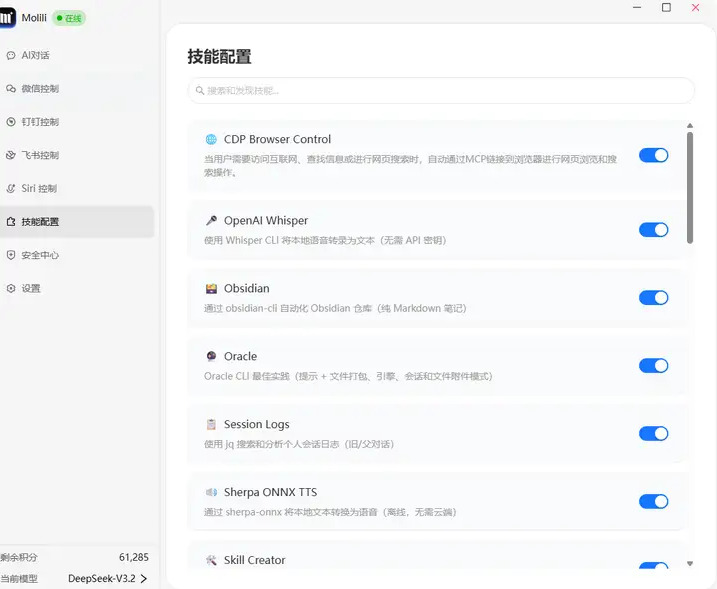Disable the CDP Browser Control toggle
Image resolution: width=717 pixels, height=589 pixels.
pos(653,155)
